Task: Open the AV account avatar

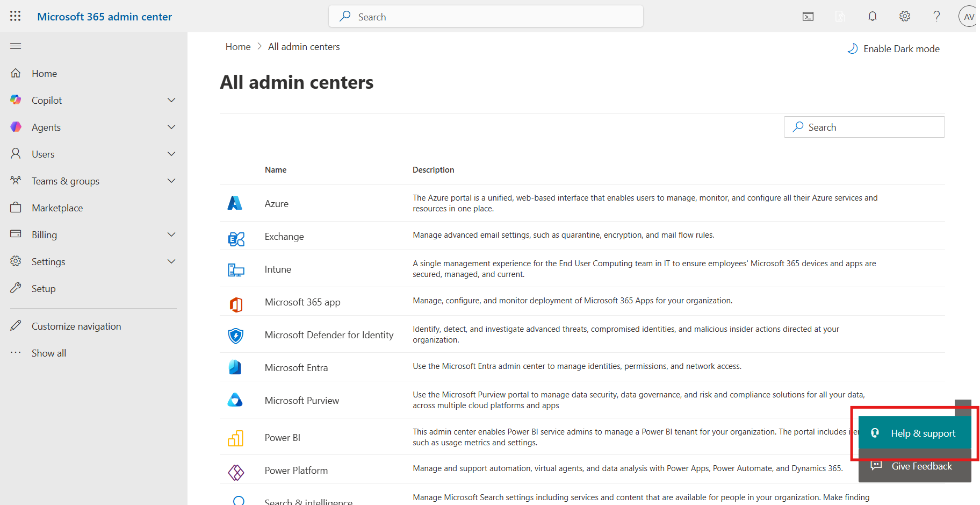Action: (x=968, y=17)
